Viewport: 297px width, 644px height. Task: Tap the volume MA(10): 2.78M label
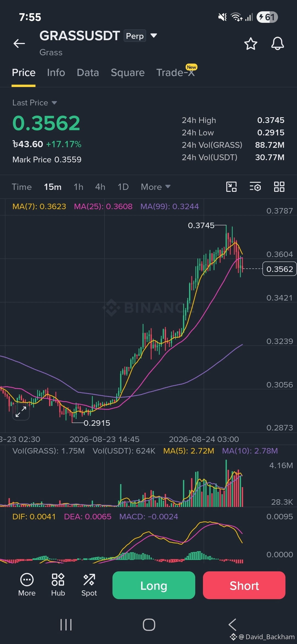[x=250, y=451]
